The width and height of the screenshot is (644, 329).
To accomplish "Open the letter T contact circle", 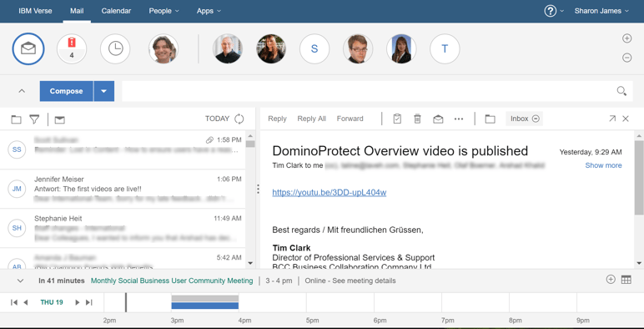I will tap(445, 48).
